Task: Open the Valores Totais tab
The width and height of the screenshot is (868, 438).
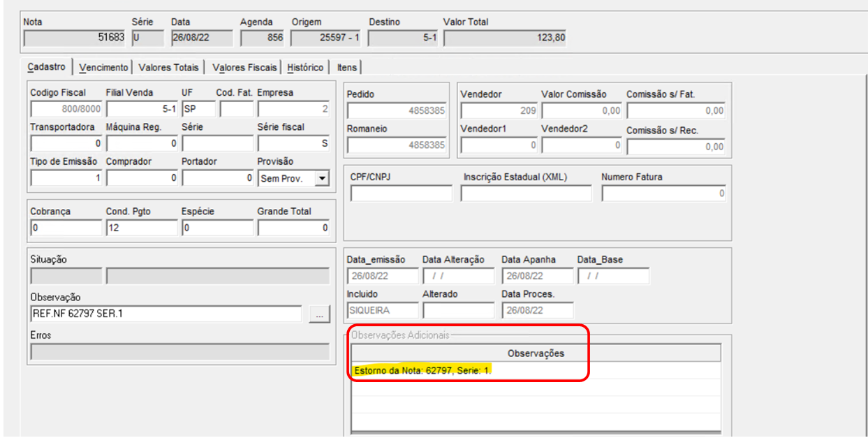Action: point(168,68)
